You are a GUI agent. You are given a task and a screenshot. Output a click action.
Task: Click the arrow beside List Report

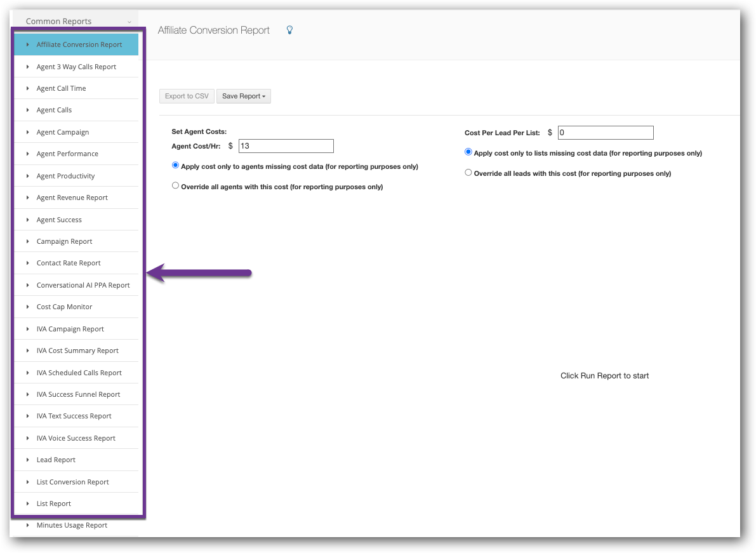[27, 504]
